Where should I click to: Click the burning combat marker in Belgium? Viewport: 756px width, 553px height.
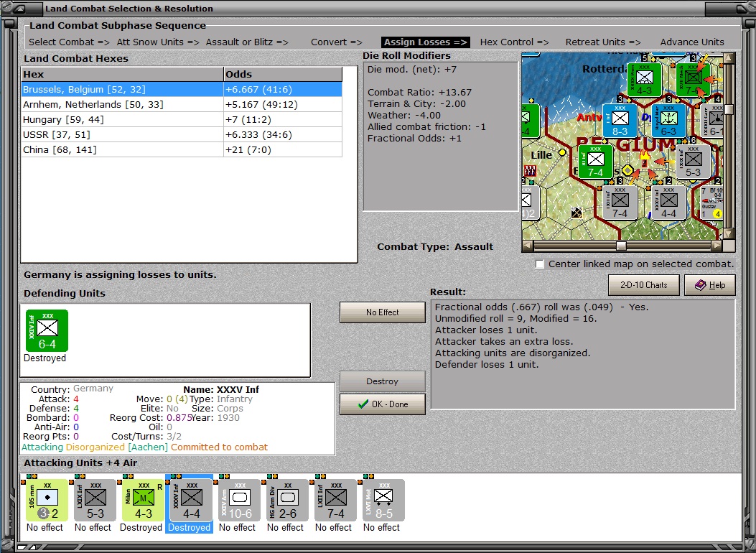pos(644,158)
